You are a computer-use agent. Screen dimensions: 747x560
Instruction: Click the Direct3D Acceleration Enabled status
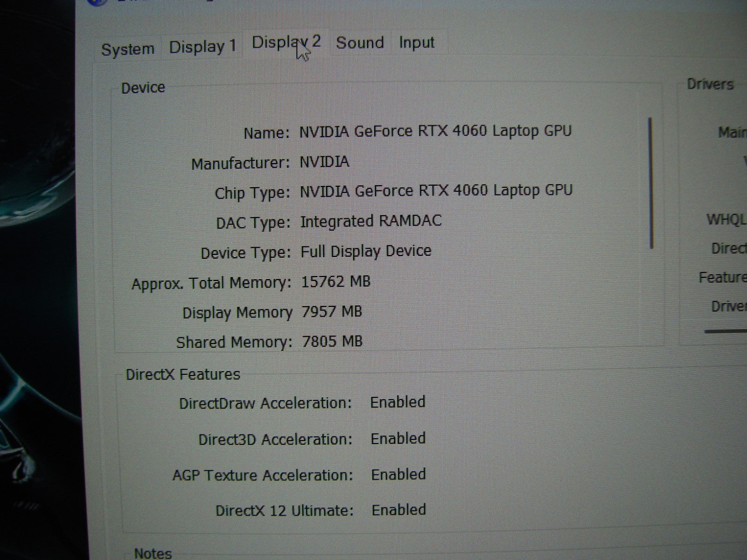398,439
